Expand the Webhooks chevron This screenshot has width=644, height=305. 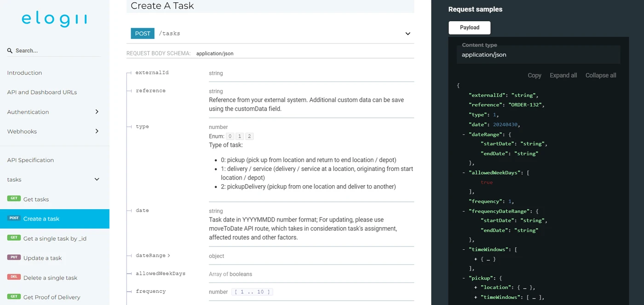click(x=97, y=131)
